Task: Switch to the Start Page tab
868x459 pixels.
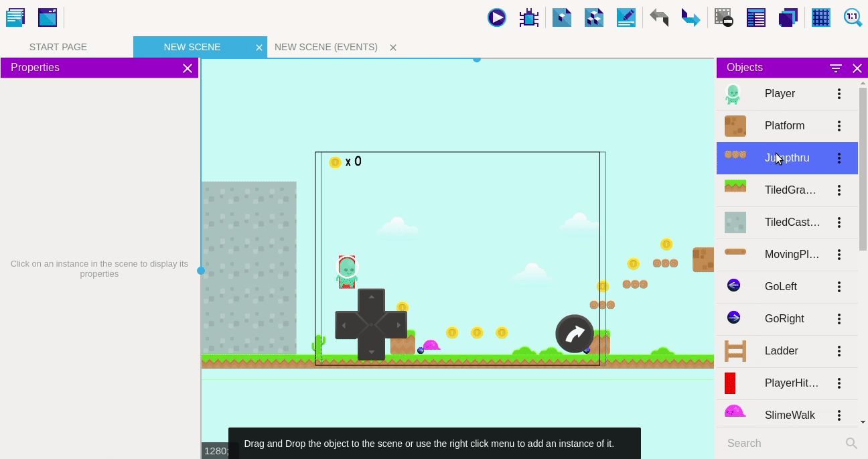Action: 58,47
